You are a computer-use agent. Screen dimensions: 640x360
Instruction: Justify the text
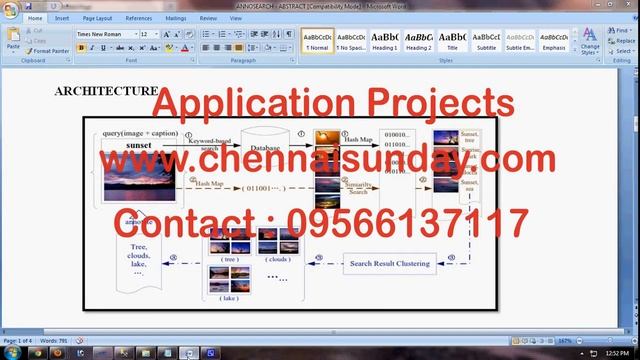click(239, 48)
